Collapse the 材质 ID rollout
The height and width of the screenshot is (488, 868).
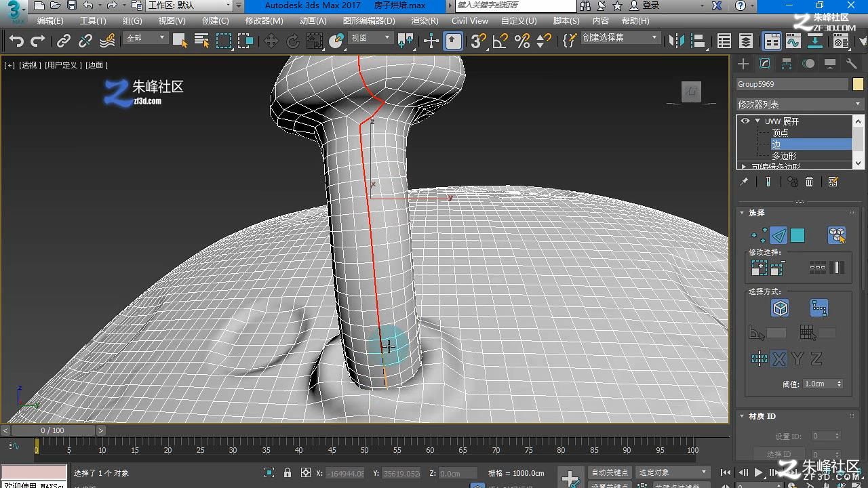(x=742, y=416)
